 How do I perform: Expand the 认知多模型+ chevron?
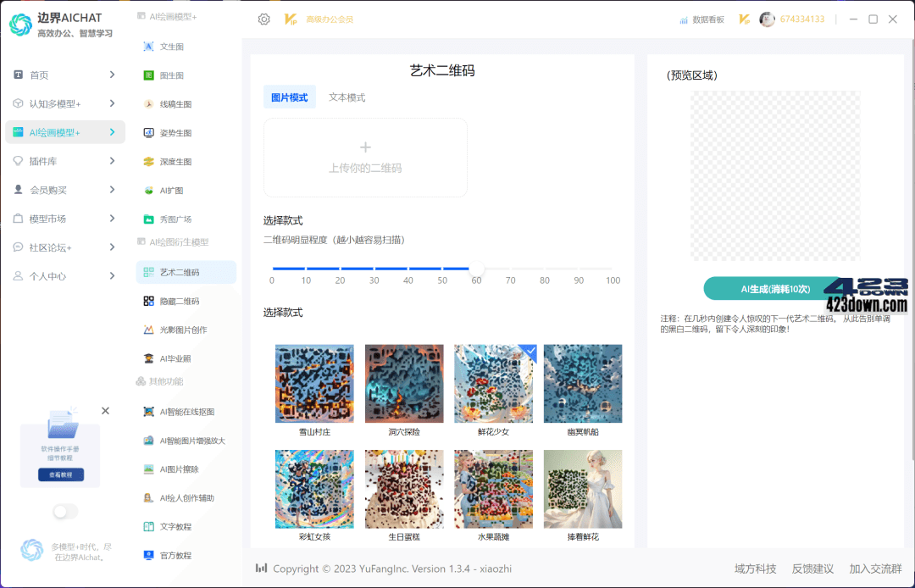pos(112,103)
